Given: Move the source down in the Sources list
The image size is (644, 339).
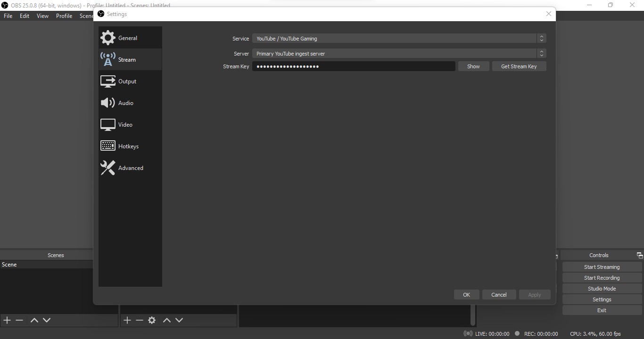Looking at the screenshot, I should 179,320.
